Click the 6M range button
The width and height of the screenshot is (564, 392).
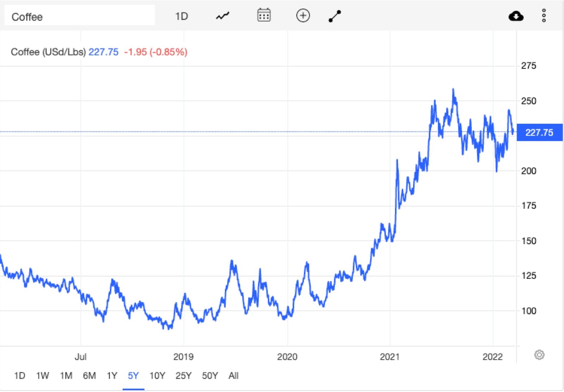(x=90, y=376)
